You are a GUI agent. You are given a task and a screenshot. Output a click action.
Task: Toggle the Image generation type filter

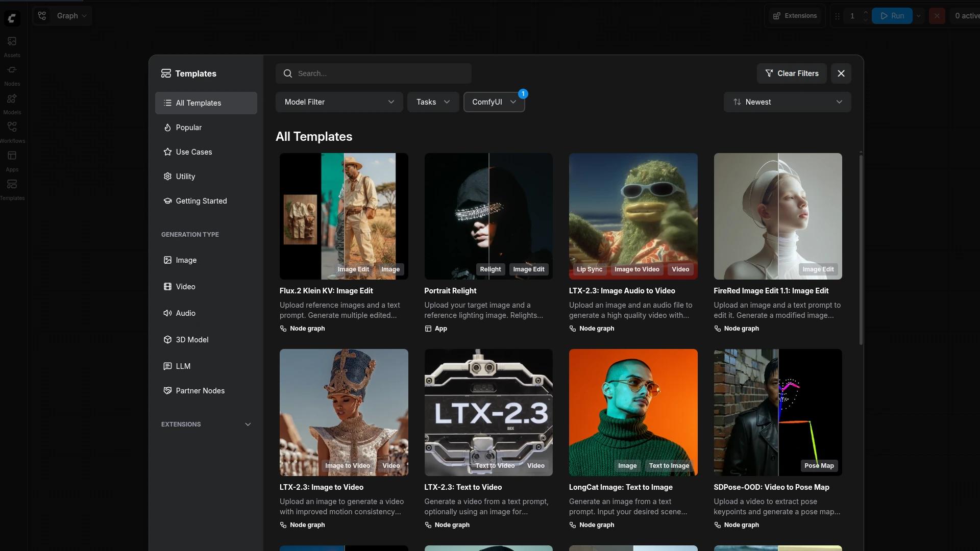(186, 260)
